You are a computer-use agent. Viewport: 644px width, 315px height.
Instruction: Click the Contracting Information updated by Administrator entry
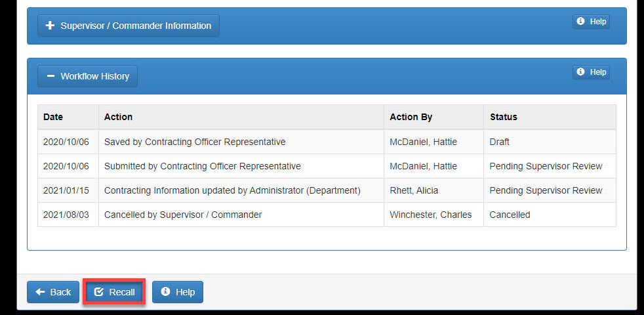point(232,190)
